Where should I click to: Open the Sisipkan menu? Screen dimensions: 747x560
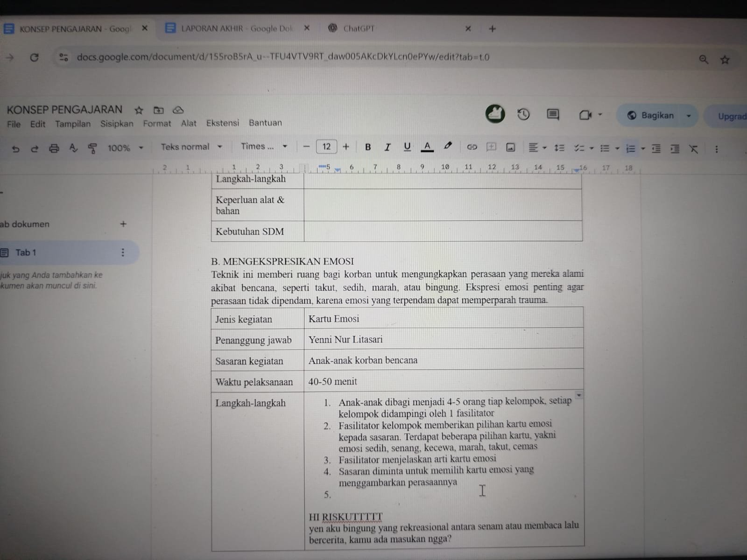(x=116, y=124)
